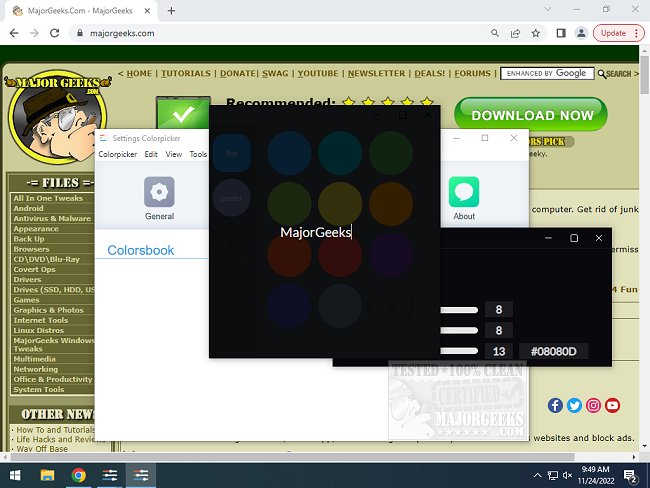
Task: Open the Facebook social icon
Action: 555,405
